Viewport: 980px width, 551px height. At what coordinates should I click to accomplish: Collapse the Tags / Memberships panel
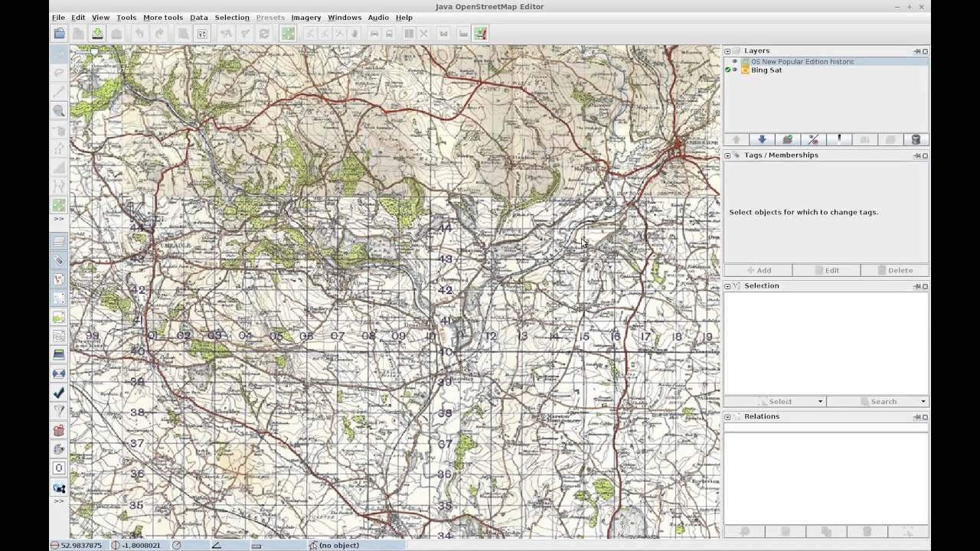click(727, 155)
